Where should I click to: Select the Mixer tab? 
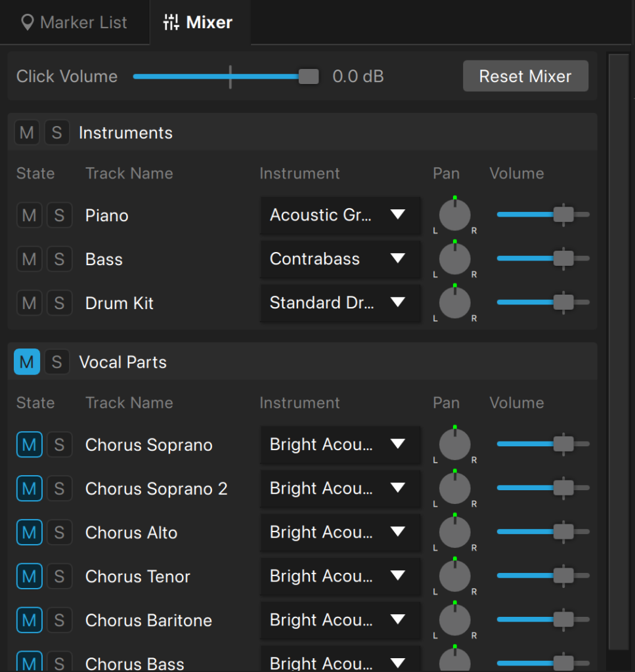click(x=198, y=22)
